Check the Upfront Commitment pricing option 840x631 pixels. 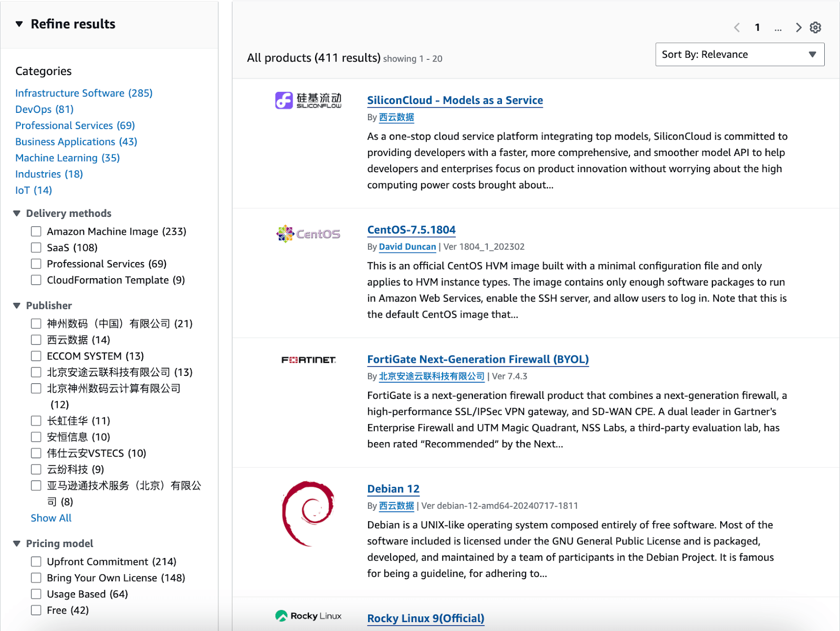click(x=36, y=562)
